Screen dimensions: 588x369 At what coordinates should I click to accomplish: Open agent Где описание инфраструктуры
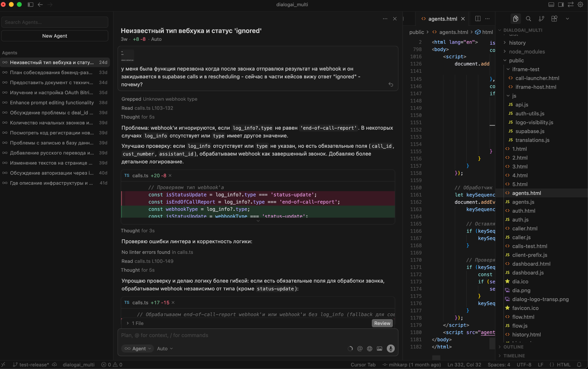55,183
